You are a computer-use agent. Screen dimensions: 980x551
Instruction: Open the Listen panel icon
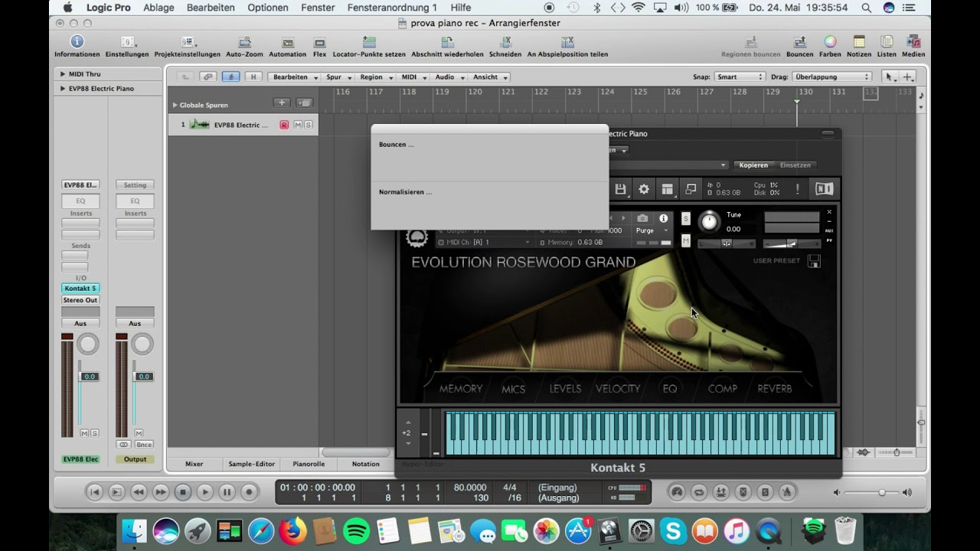[887, 42]
